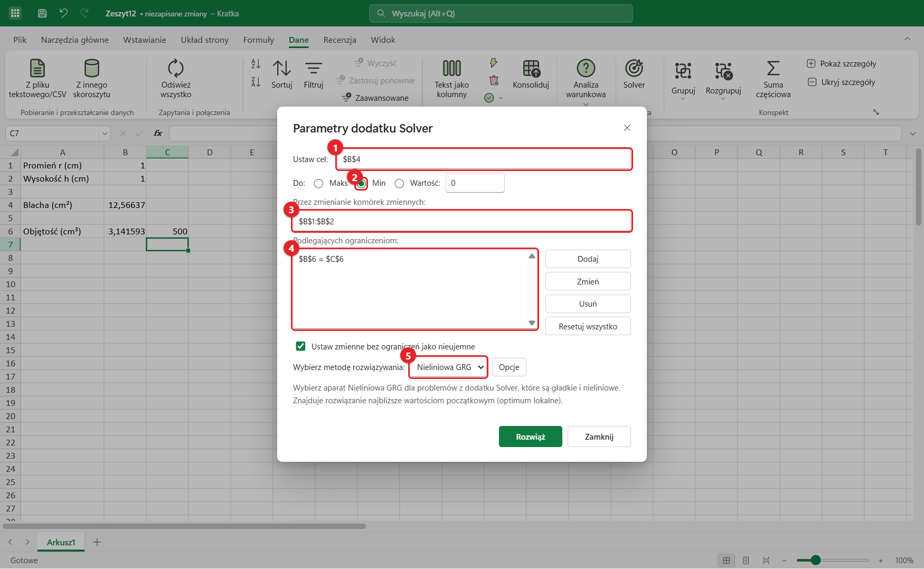Open Tekst jako kolumny tool
The image size is (924, 569).
tap(451, 79)
